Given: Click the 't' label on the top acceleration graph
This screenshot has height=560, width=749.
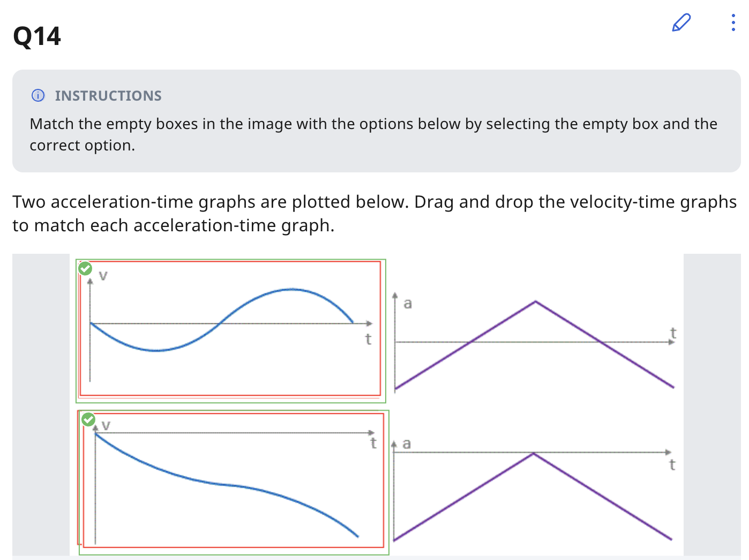Looking at the screenshot, I should [673, 333].
